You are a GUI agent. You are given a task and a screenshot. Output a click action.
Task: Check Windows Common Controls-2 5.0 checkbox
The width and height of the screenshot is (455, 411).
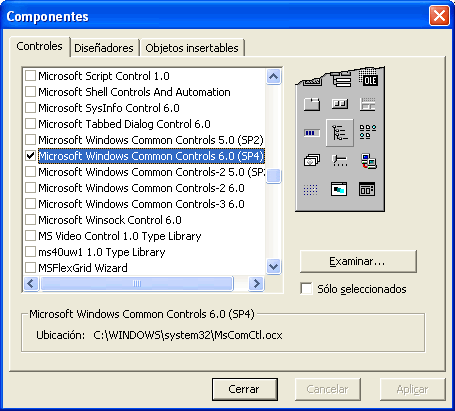(x=30, y=172)
